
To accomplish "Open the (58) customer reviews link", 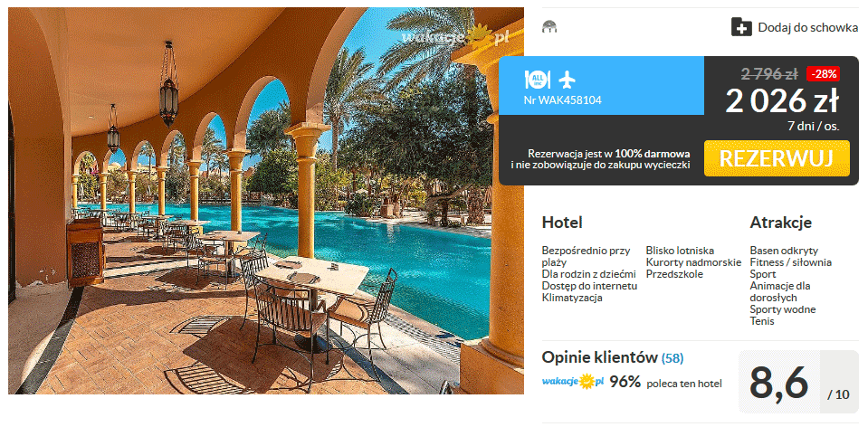I will [x=672, y=358].
